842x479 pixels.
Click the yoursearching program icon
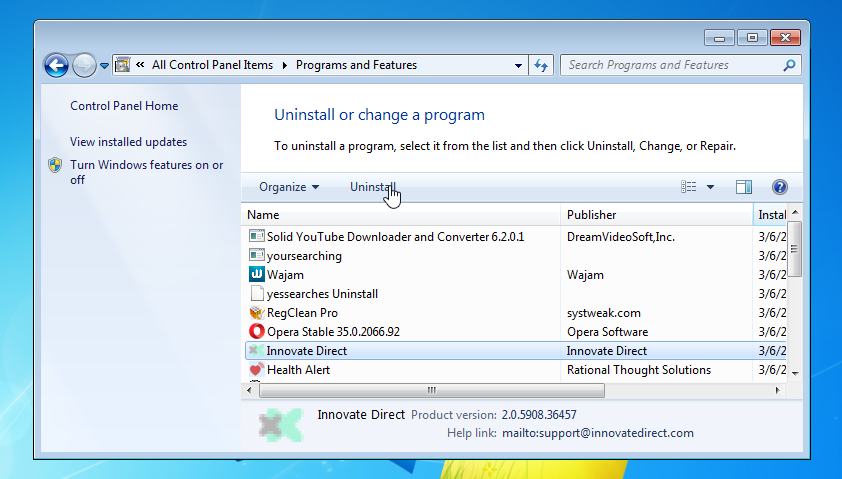click(257, 256)
